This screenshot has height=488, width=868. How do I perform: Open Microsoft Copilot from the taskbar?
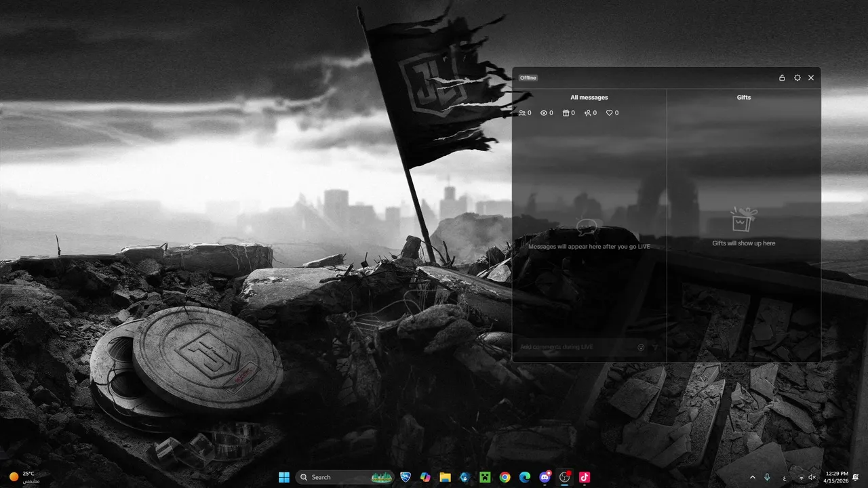point(425,477)
